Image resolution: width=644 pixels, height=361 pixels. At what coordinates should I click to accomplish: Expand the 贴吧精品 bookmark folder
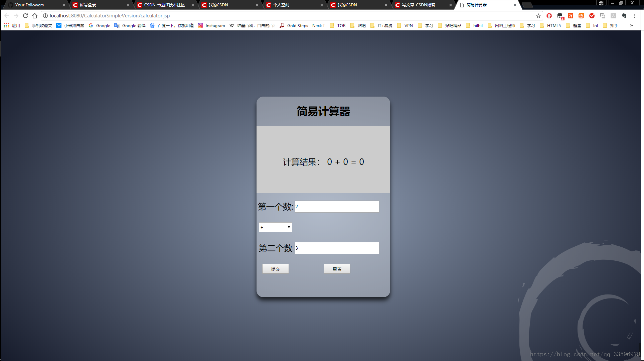(450, 25)
